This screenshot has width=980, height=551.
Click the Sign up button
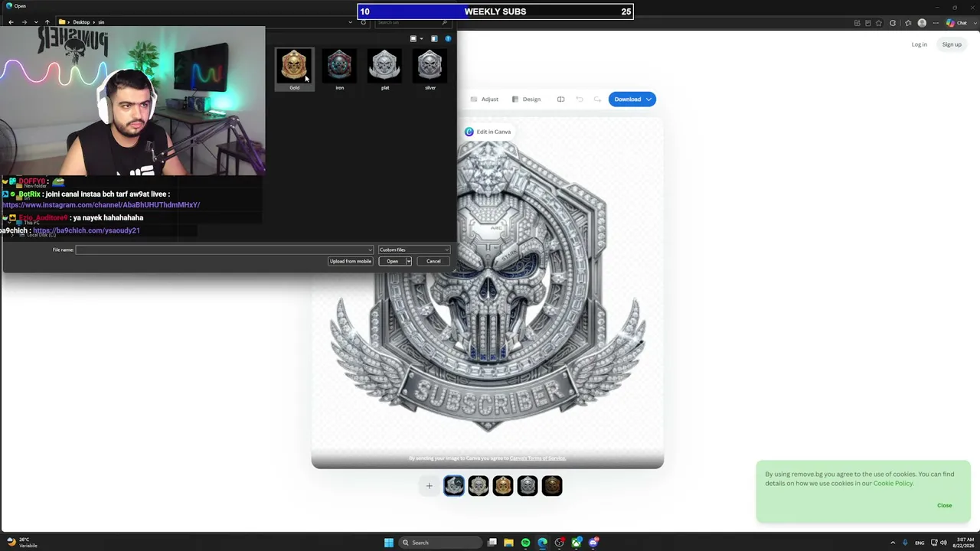click(x=952, y=44)
